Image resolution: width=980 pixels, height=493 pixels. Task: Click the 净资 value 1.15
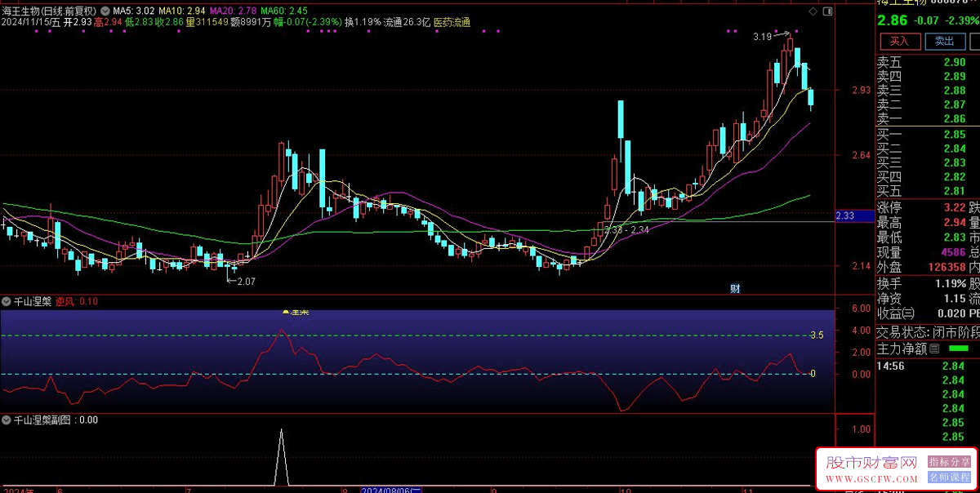click(x=954, y=299)
